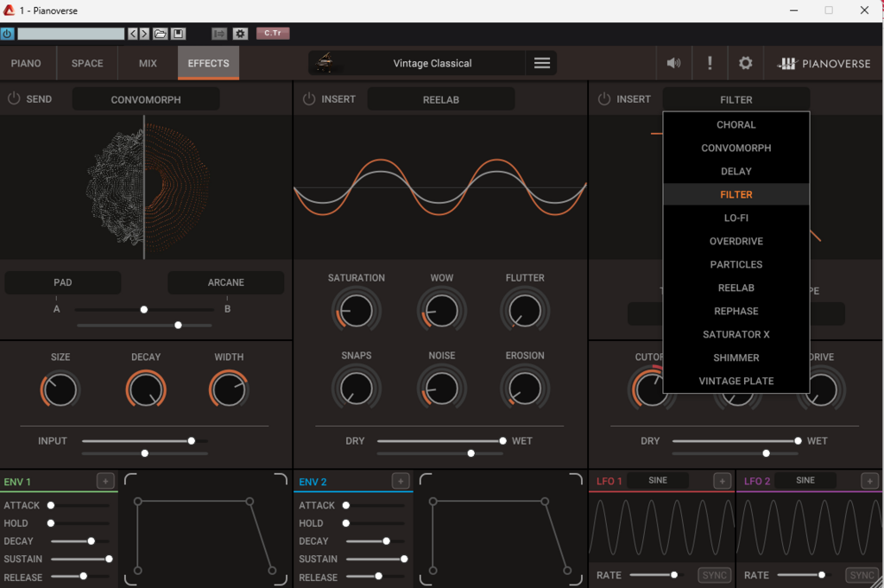The image size is (884, 588).
Task: Click the INPUT level slider handle
Action: pos(192,441)
